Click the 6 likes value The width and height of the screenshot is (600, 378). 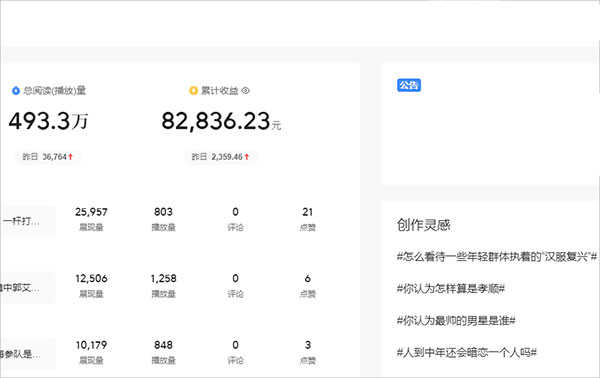(308, 278)
